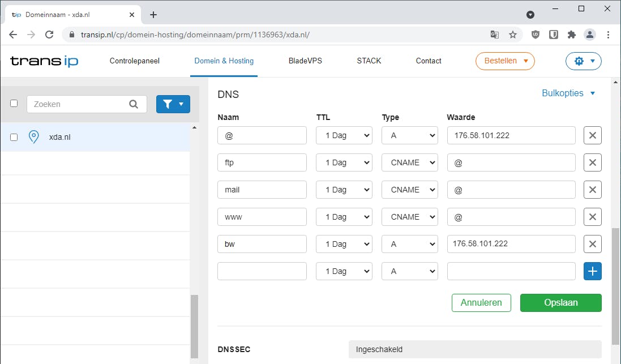The image size is (621, 364).
Task: Click the empty Waarde field in new row
Action: pos(511,271)
